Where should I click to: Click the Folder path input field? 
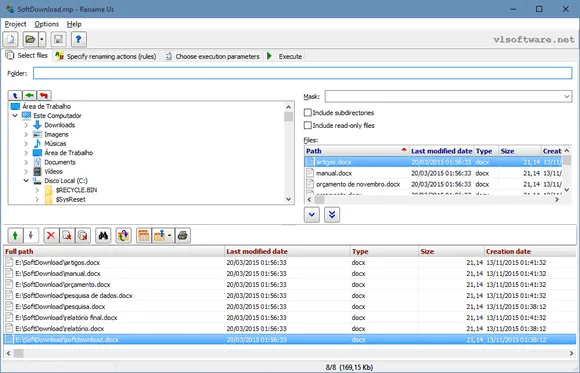point(303,73)
